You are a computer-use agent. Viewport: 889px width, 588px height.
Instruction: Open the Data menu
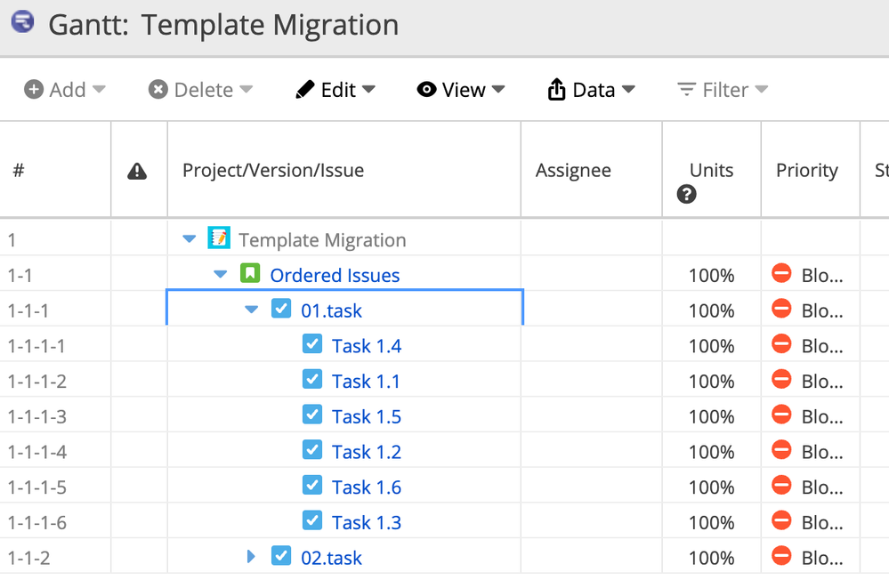tap(592, 90)
